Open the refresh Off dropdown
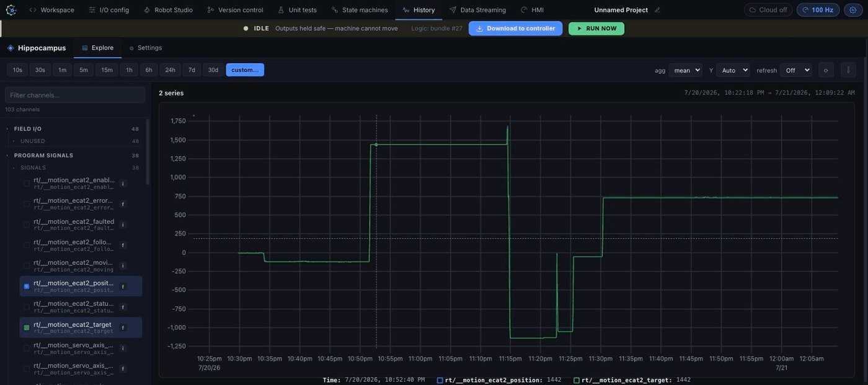The width and height of the screenshot is (868, 385). 796,70
